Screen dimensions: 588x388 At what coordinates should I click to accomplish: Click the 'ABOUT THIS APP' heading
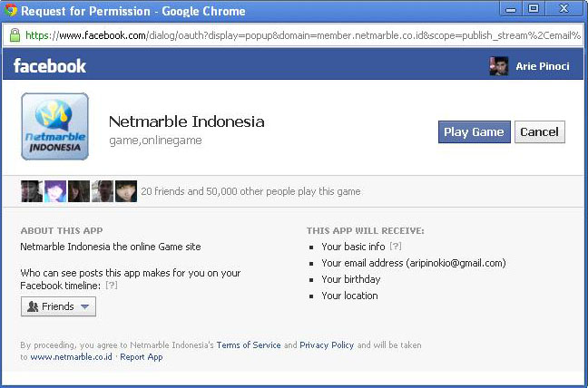(62, 230)
